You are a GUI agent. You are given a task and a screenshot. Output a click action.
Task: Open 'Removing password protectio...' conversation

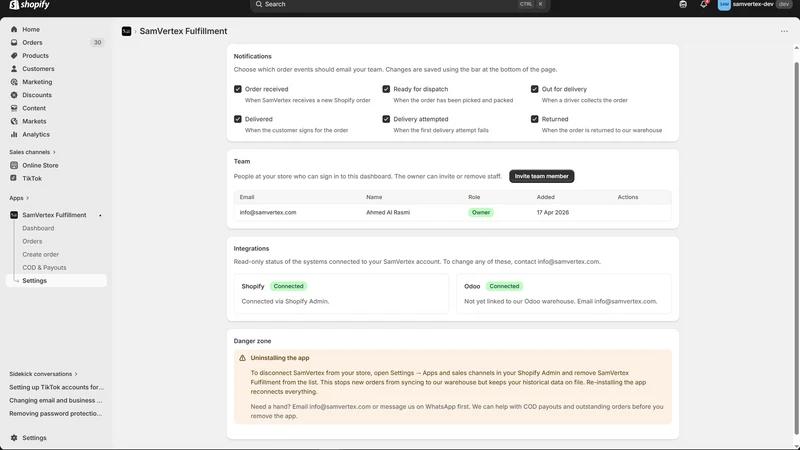coord(56,414)
